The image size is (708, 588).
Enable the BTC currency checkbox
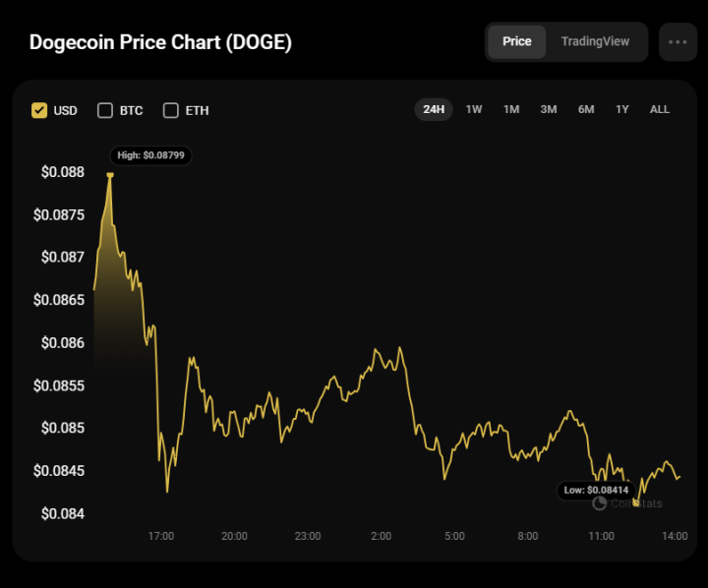(x=105, y=110)
